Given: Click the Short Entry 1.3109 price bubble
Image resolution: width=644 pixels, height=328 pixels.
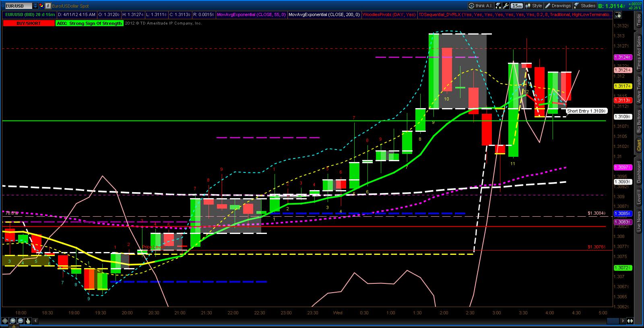Looking at the screenshot, I should (587, 111).
